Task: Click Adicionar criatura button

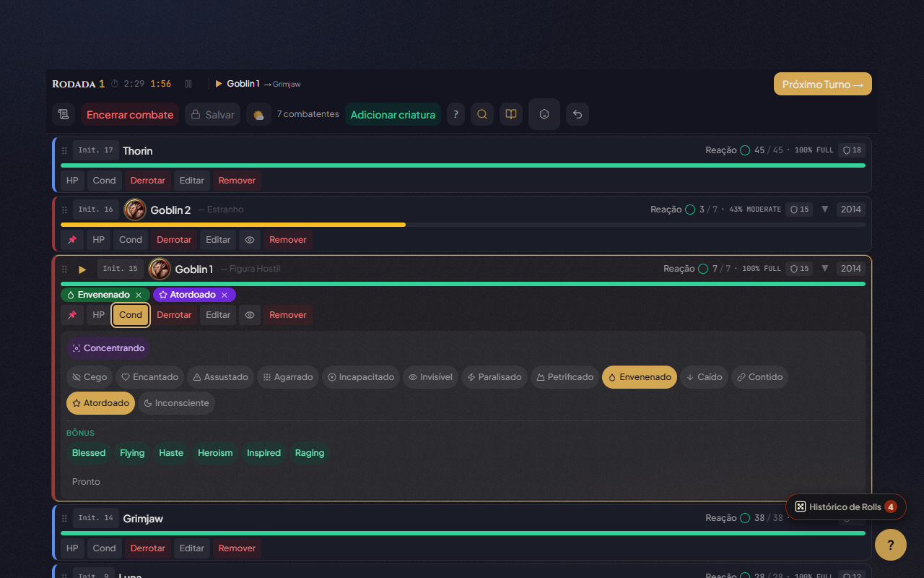Action: 393,114
